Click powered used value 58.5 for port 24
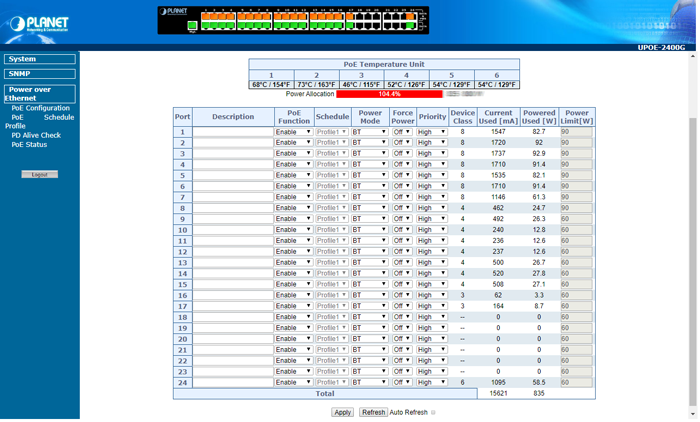The width and height of the screenshot is (700, 422). [x=539, y=382]
